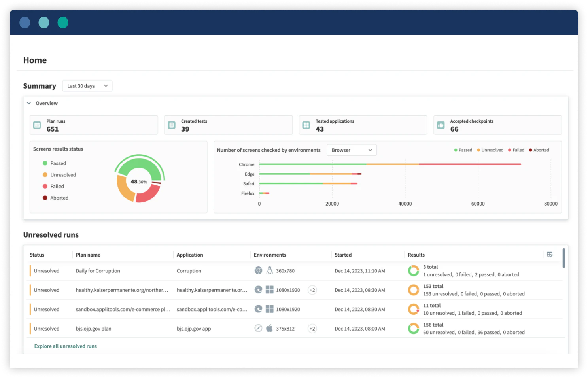
Task: Click Explore all unresolved runs link
Action: point(65,346)
